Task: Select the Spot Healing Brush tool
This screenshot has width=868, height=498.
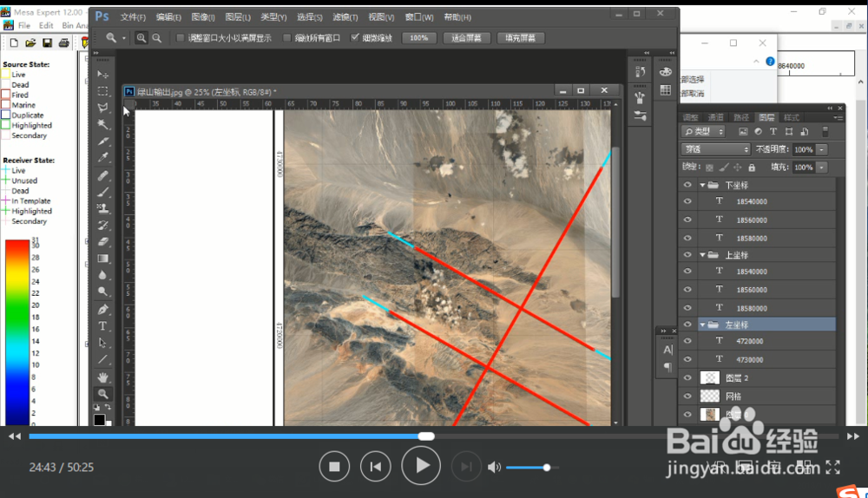Action: pos(103,175)
